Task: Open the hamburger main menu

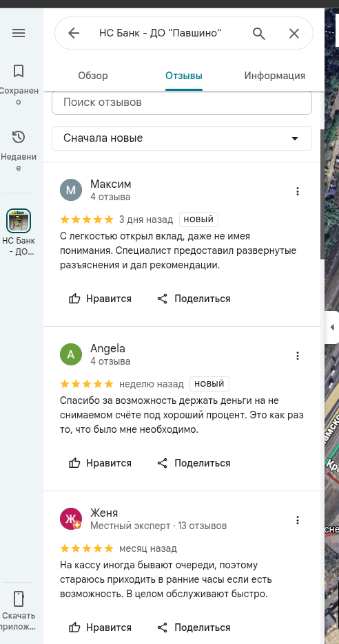Action: click(19, 33)
